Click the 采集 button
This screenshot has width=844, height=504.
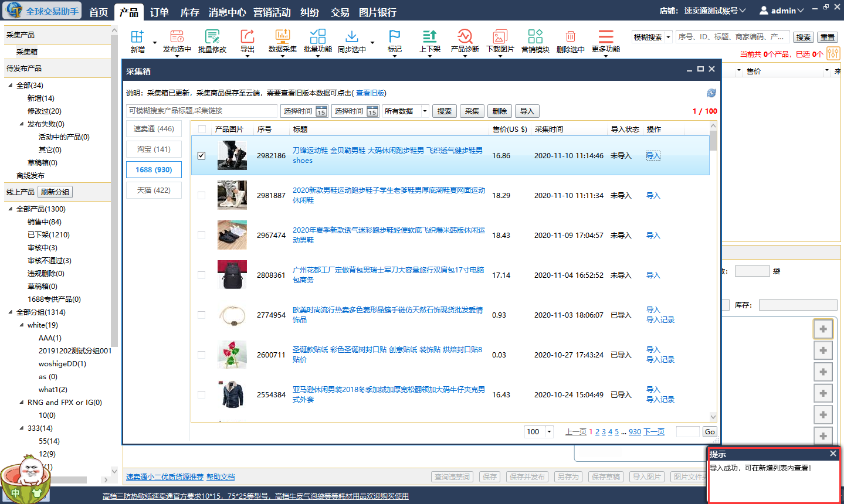point(472,111)
